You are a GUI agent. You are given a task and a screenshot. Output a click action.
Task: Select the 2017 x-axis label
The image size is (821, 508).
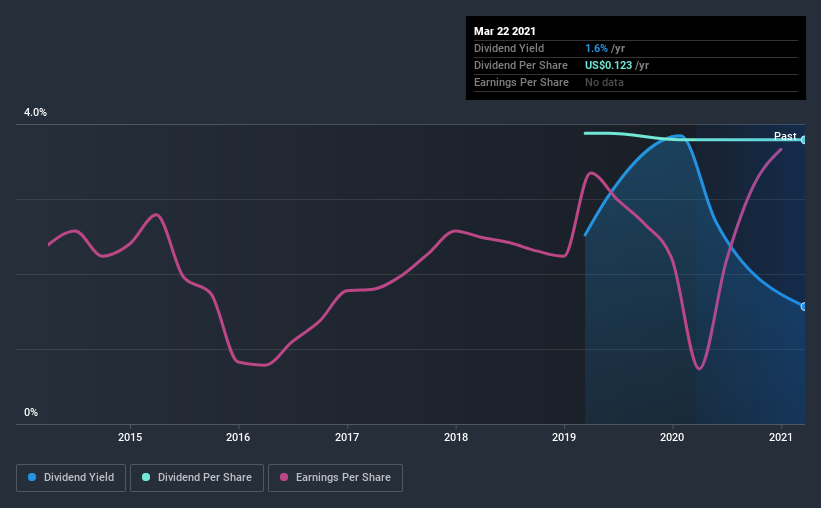[x=347, y=437]
